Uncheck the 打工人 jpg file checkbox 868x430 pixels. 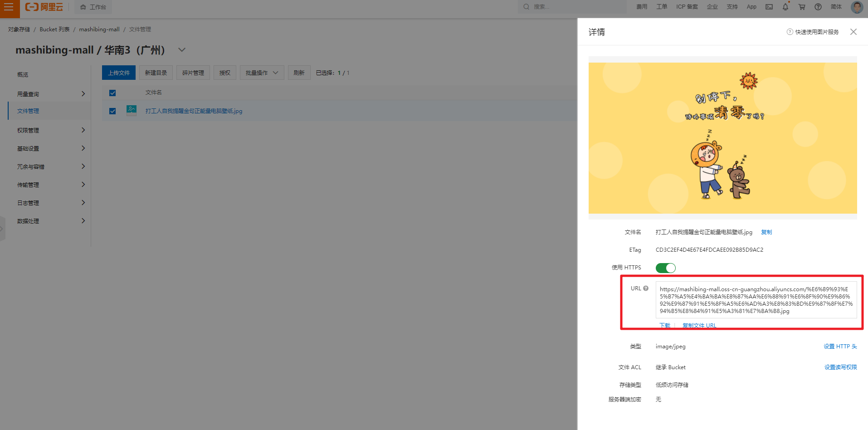coord(112,111)
